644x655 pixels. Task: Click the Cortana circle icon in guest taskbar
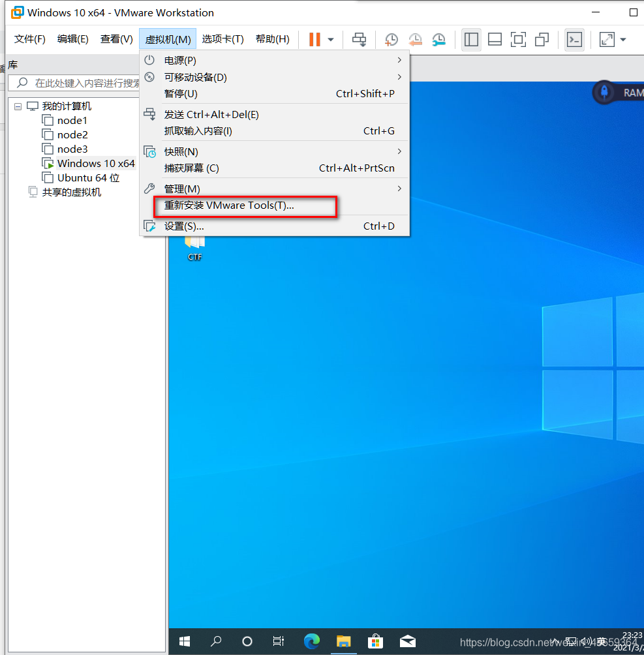point(247,641)
